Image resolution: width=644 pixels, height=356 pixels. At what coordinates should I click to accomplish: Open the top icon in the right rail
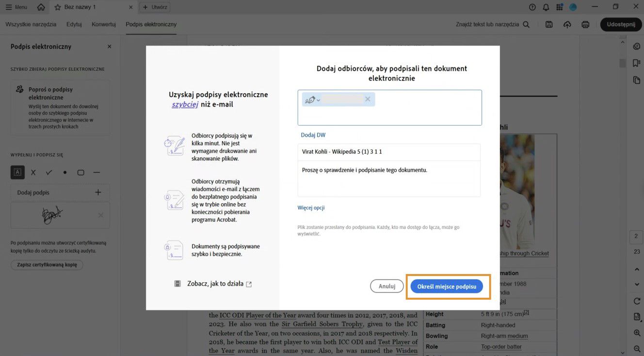[x=637, y=47]
